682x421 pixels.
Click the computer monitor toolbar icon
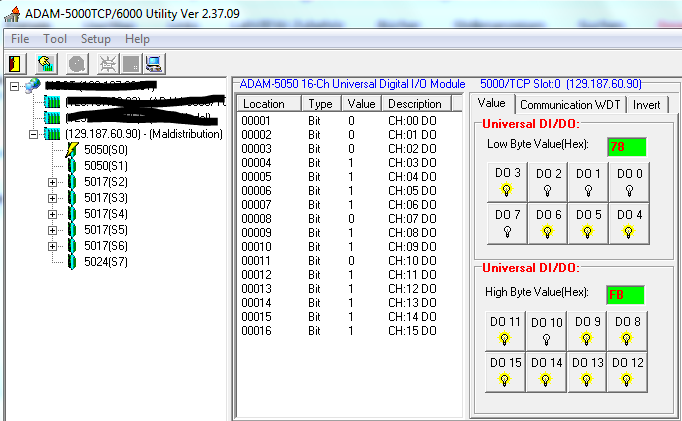pyautogui.click(x=154, y=64)
